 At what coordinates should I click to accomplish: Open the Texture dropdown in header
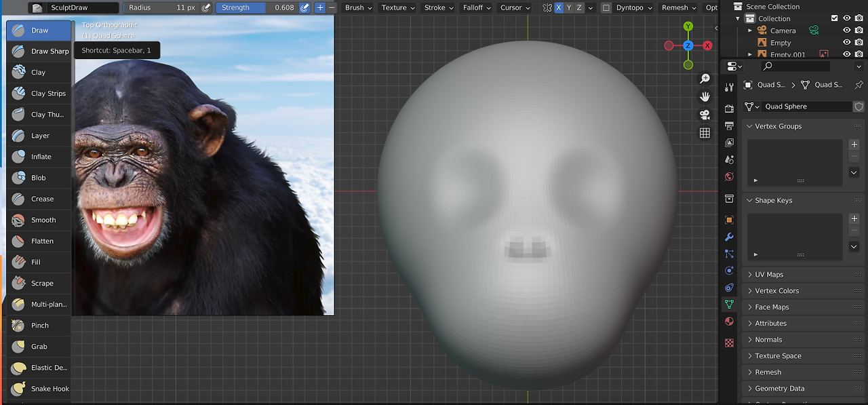coord(398,7)
